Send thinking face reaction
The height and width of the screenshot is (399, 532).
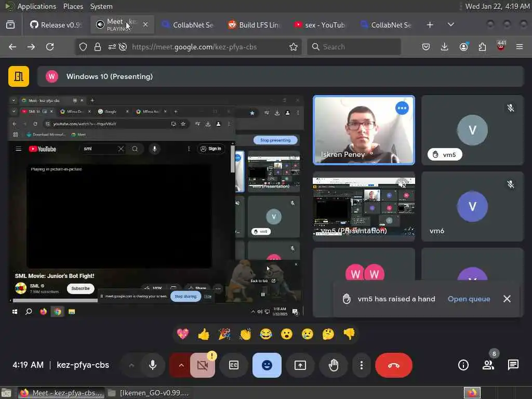pos(328,334)
